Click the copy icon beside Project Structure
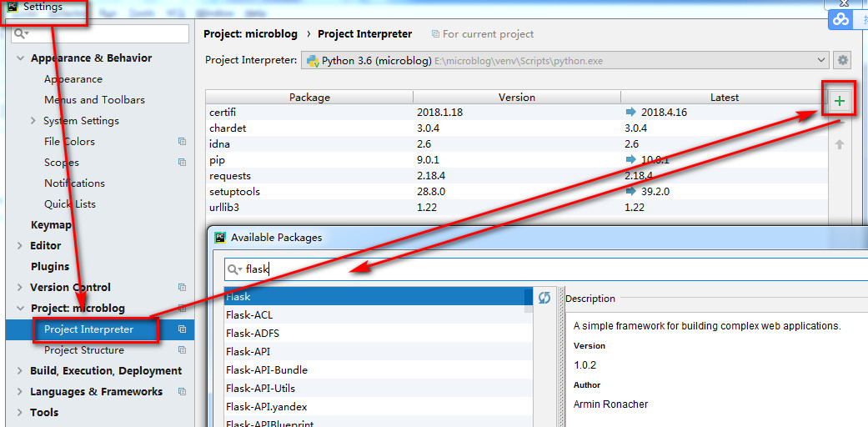The width and height of the screenshot is (868, 427). (x=182, y=350)
